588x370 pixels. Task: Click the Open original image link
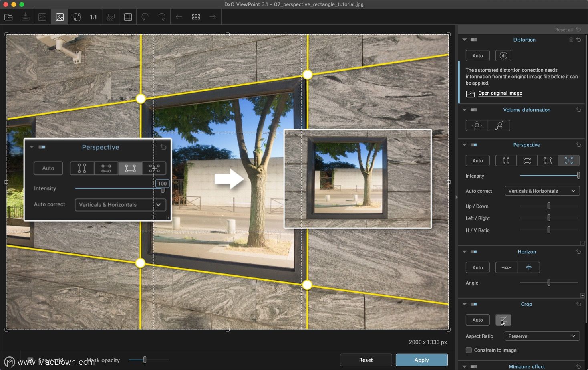500,93
